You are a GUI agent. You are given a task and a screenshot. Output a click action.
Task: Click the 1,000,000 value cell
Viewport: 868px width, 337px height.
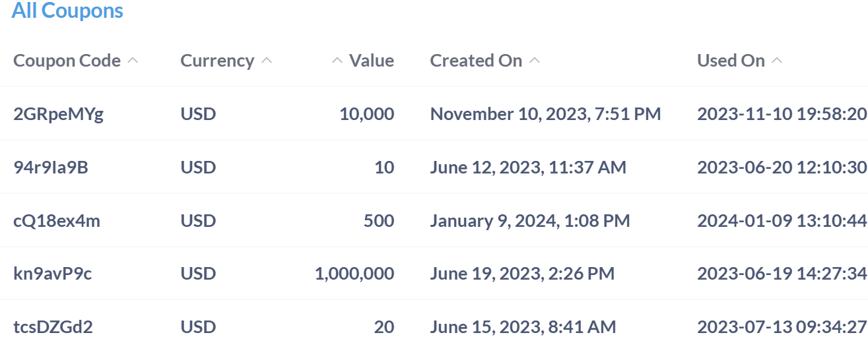(354, 273)
